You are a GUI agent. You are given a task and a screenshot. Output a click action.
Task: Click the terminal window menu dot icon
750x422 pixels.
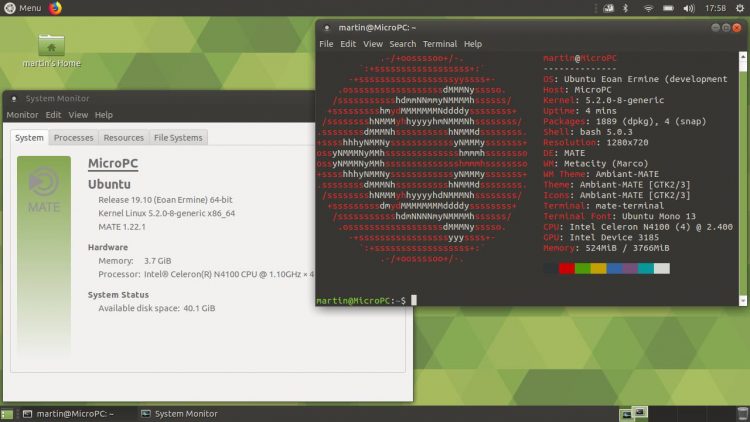[327, 28]
